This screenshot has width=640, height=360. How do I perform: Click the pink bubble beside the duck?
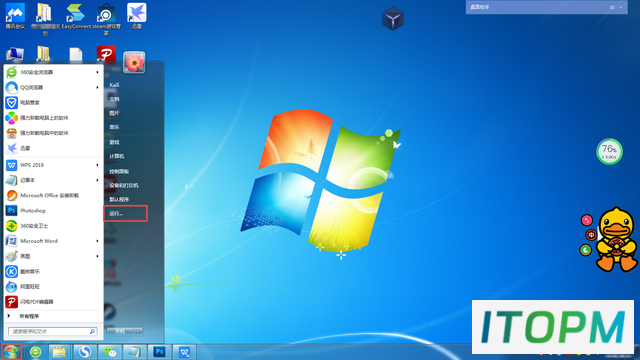tap(587, 220)
